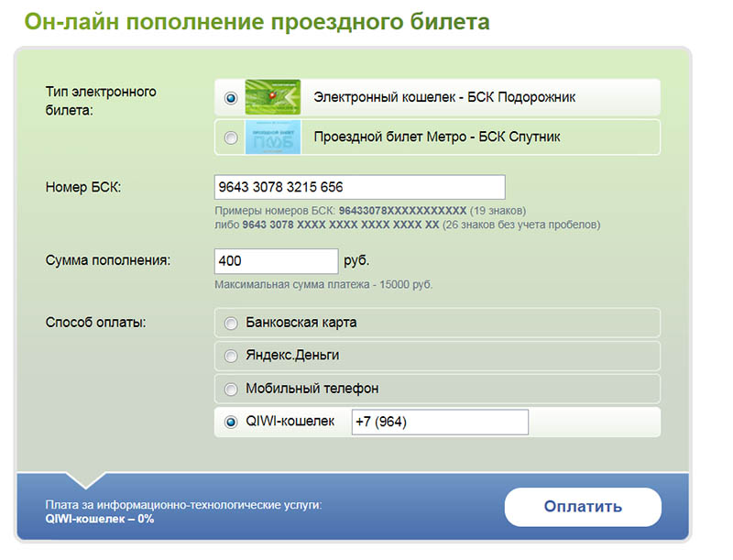733x560 pixels.
Task: Click the Мобильный телефон label text
Action: [x=312, y=389]
